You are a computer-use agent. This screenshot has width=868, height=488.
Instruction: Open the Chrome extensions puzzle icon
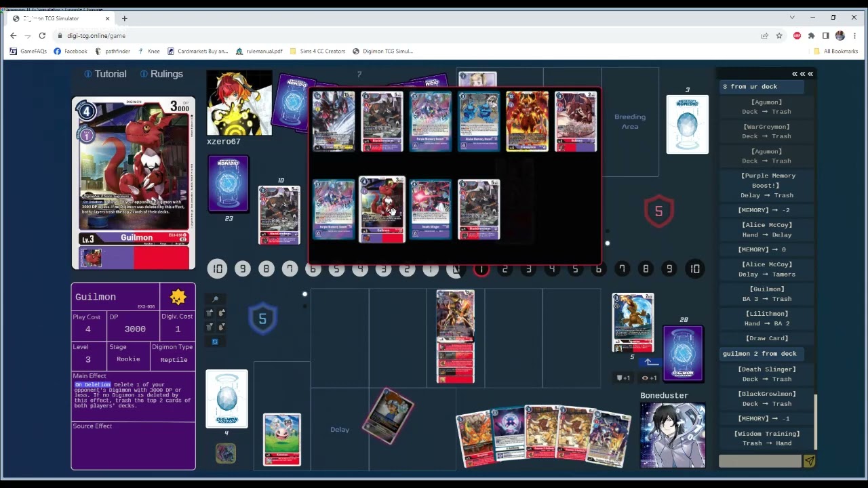[x=811, y=35]
